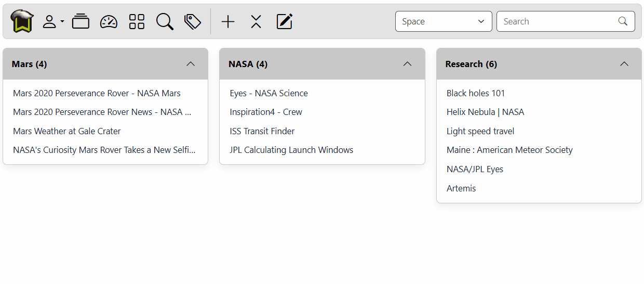Open ISS Transit Finder bookmark
Image resolution: width=644 pixels, height=284 pixels.
pos(262,131)
